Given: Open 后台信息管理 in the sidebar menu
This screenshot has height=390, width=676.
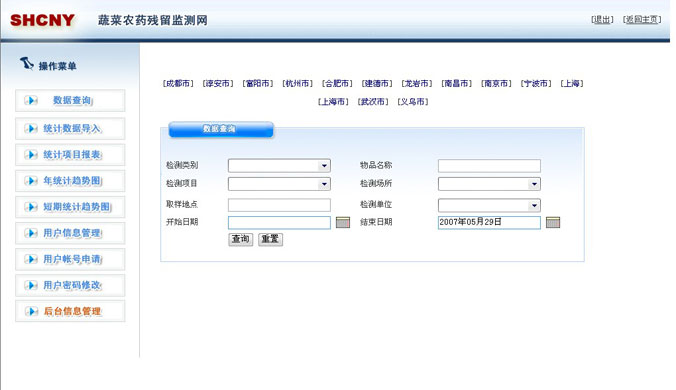Looking at the screenshot, I should pos(70,311).
